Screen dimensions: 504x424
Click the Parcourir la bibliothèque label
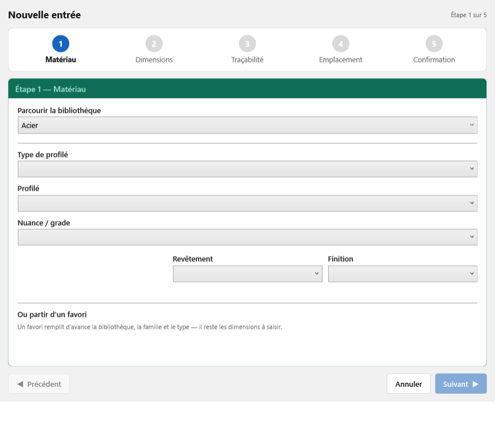pyautogui.click(x=59, y=111)
